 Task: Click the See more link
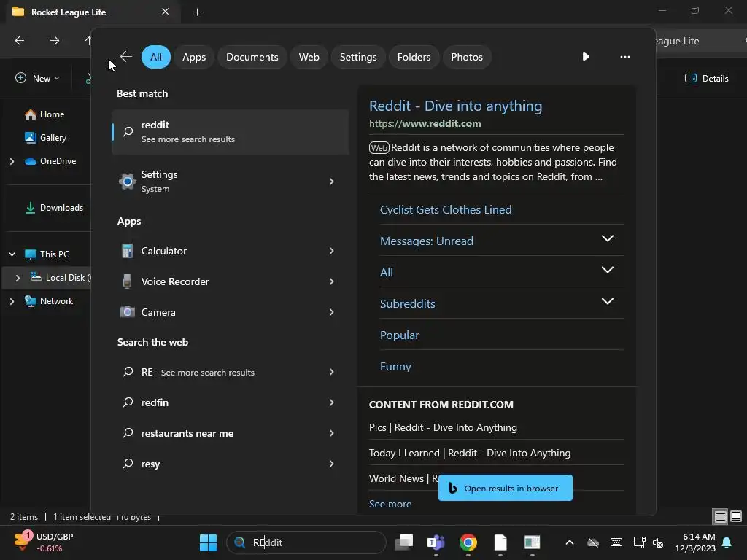click(x=390, y=504)
